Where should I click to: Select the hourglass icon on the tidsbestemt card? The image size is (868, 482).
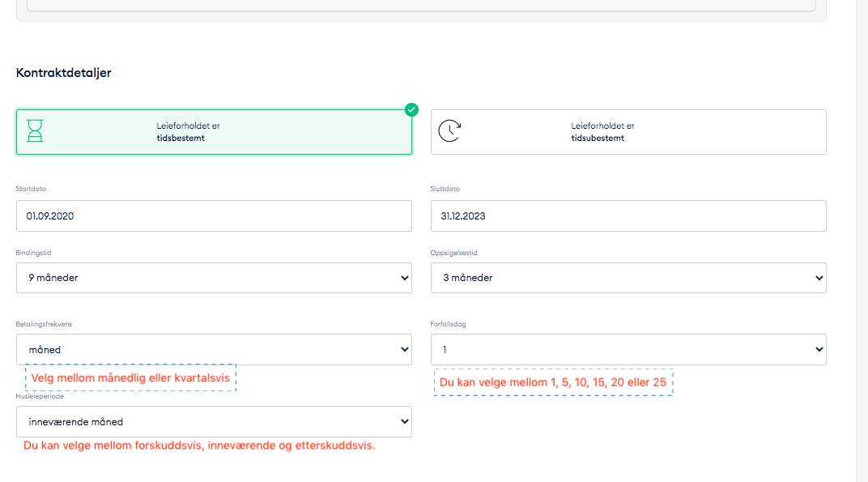point(35,131)
